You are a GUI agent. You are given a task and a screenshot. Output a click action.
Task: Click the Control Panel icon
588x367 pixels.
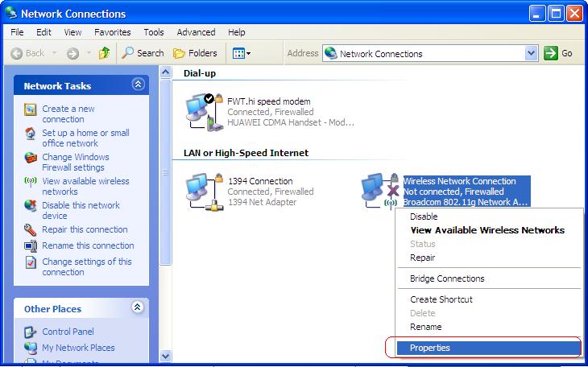(31, 332)
